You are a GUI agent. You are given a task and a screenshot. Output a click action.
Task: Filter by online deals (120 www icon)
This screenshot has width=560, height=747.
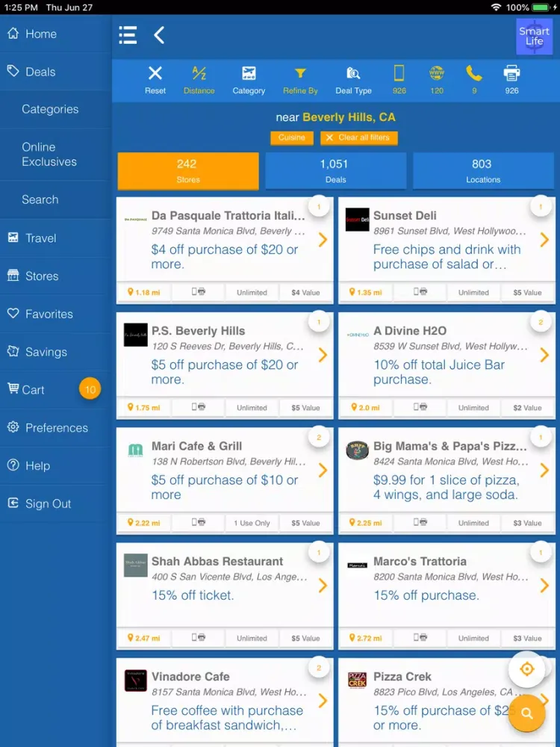pyautogui.click(x=437, y=81)
